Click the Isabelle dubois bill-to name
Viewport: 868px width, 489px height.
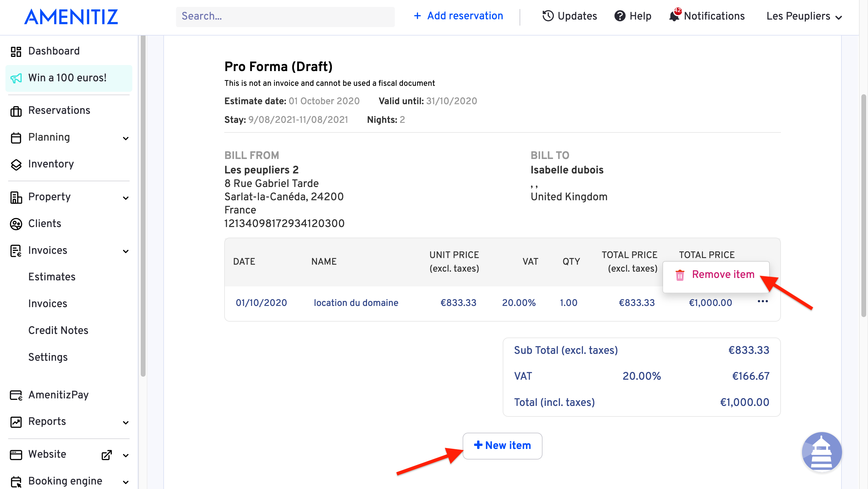click(x=567, y=170)
